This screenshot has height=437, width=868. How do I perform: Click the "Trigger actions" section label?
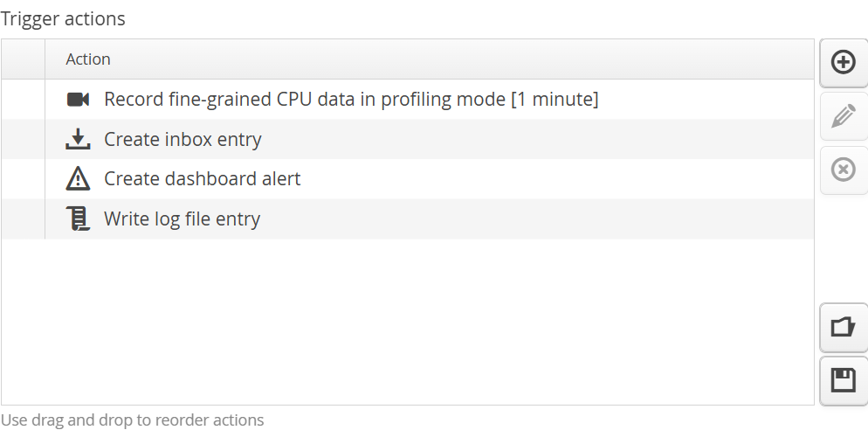tap(63, 18)
